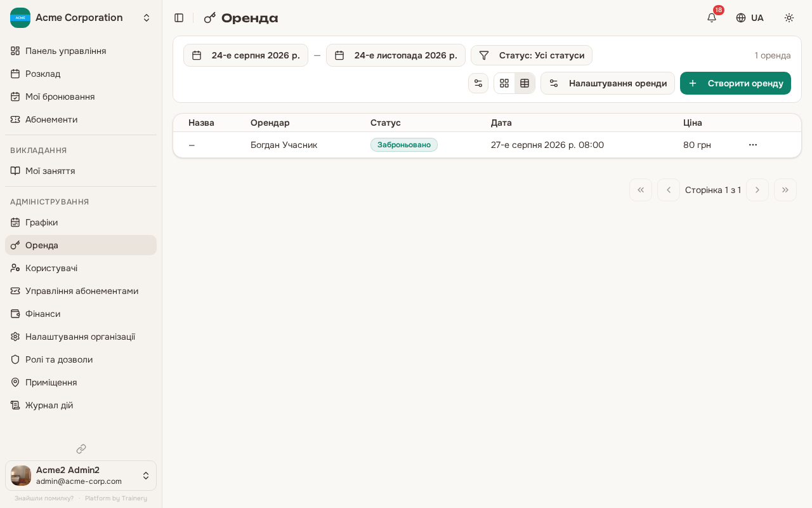Viewport: 812px width, 508px height.
Task: Click the Дата column header
Action: 501,123
